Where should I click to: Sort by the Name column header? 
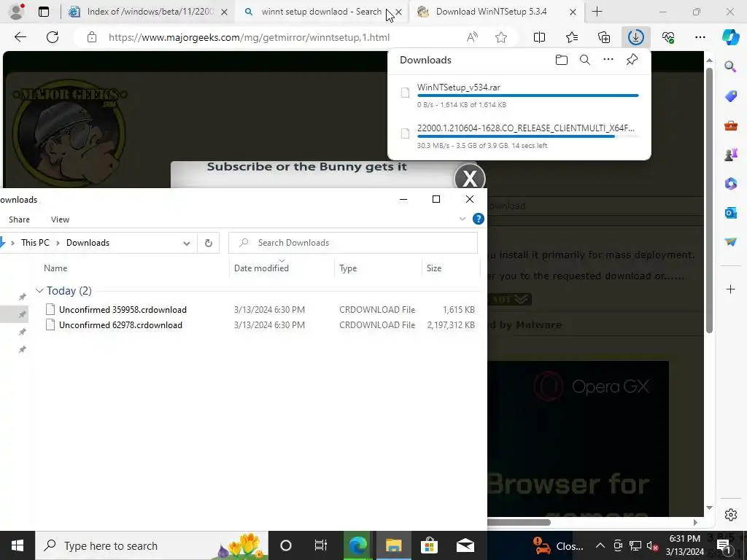pos(55,268)
